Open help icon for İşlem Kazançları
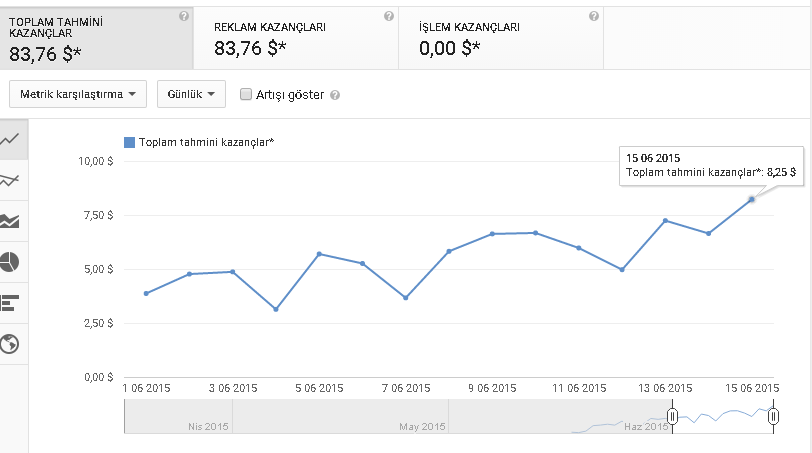 click(x=594, y=16)
